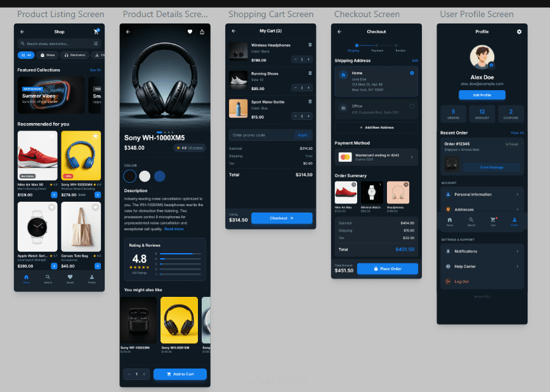Increase Wireless Headphones quantity
The image size is (550, 392).
point(308,60)
